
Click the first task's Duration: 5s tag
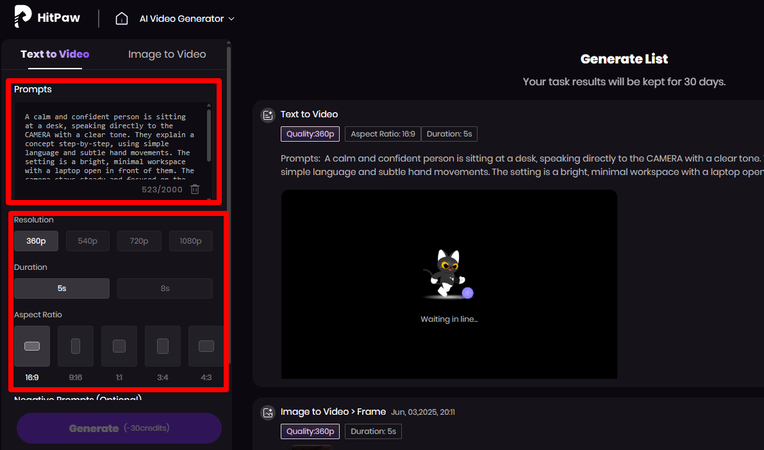[x=449, y=134]
